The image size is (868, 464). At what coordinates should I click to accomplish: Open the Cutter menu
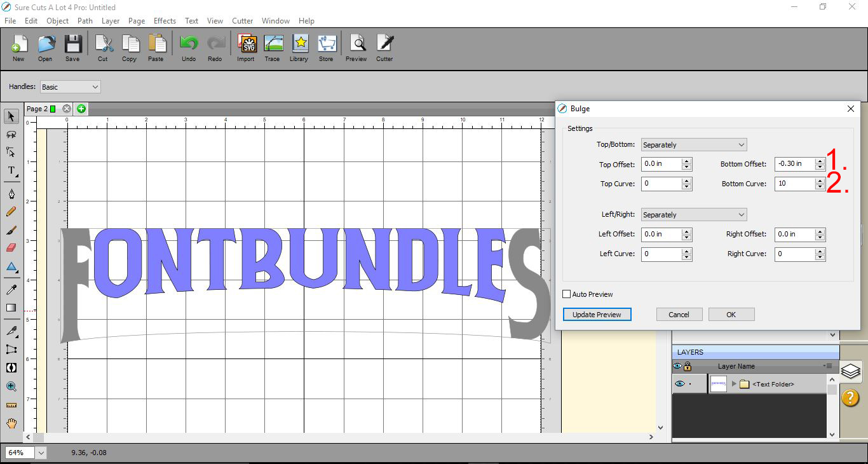[x=242, y=21]
